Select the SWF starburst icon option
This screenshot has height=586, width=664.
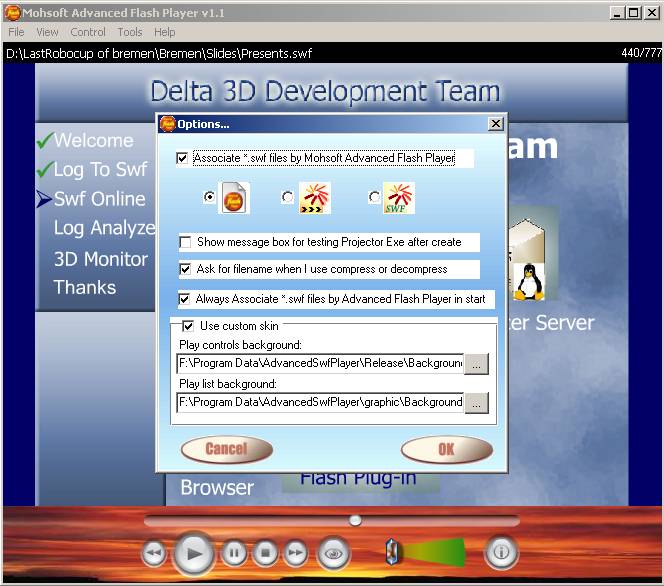(398, 197)
